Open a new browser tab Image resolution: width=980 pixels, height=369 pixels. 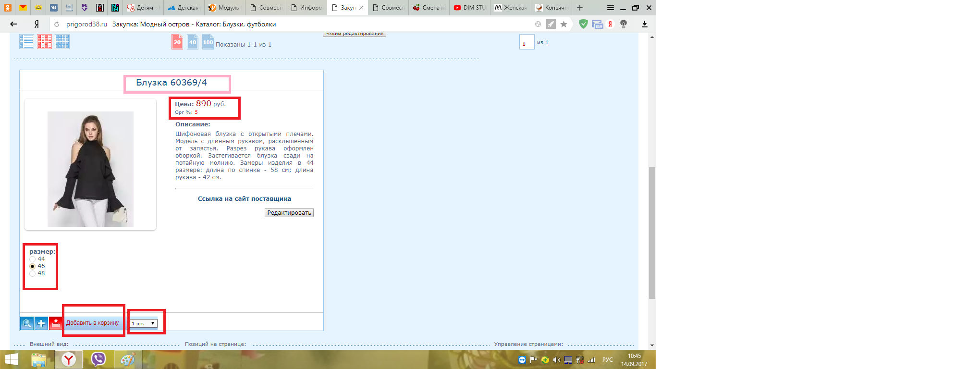pos(580,8)
